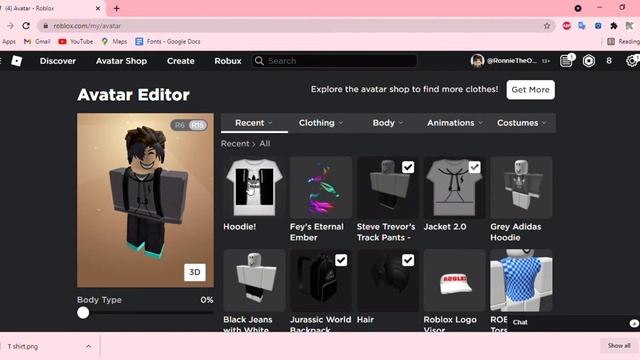Close the Avatar - Roblox tab
640x360 pixels.
[x=98, y=8]
